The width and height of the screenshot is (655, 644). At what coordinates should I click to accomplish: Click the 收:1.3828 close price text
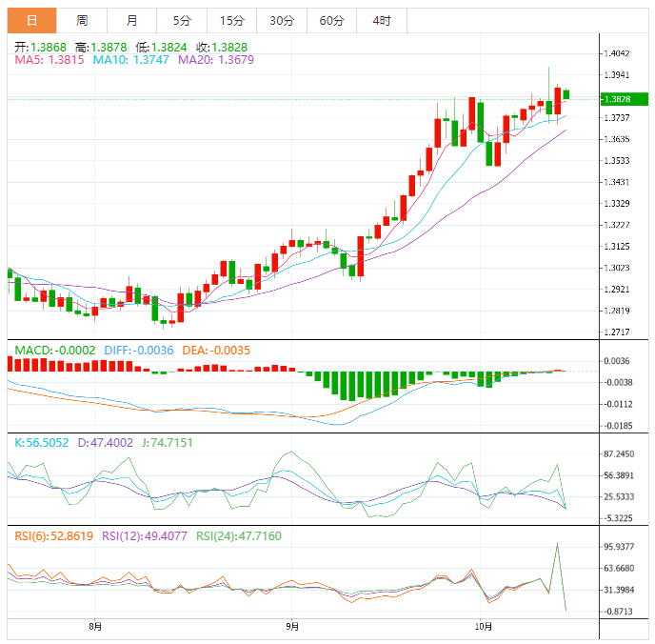[222, 48]
